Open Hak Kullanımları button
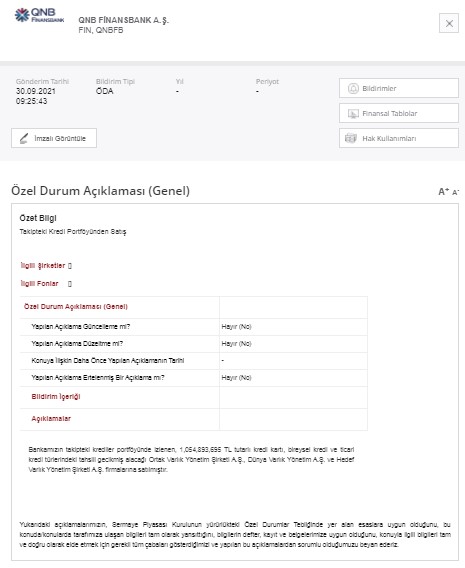The height and width of the screenshot is (568, 465). 399,138
